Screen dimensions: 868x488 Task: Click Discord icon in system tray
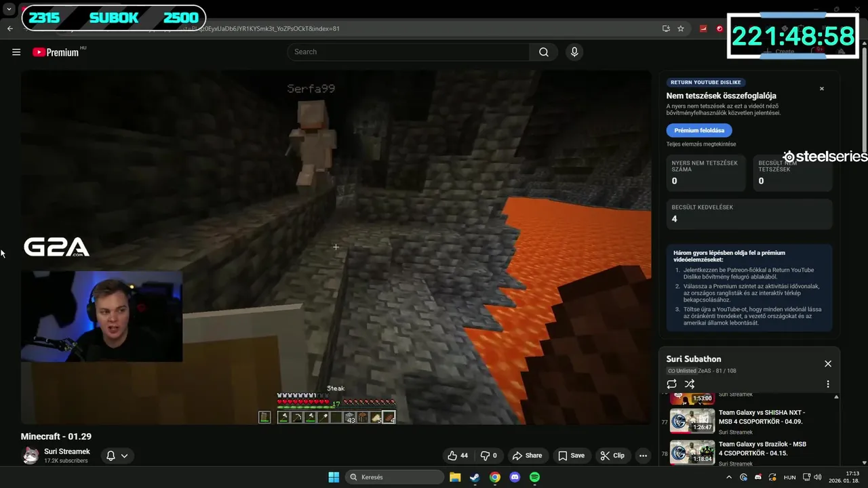758,477
